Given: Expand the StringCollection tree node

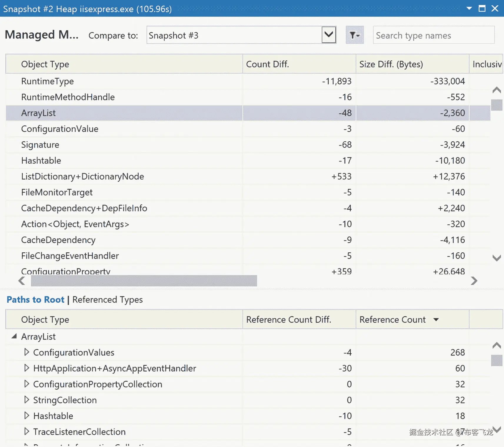Looking at the screenshot, I should pyautogui.click(x=27, y=400).
